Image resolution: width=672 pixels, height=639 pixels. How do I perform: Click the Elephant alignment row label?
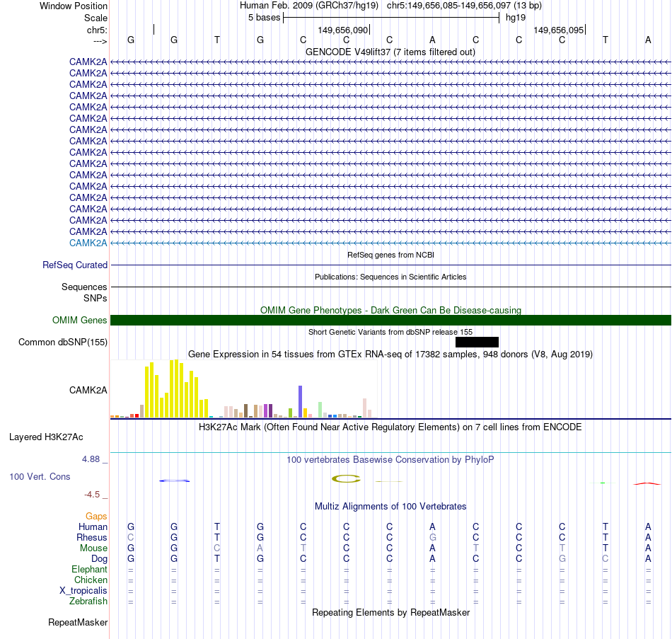tap(90, 569)
